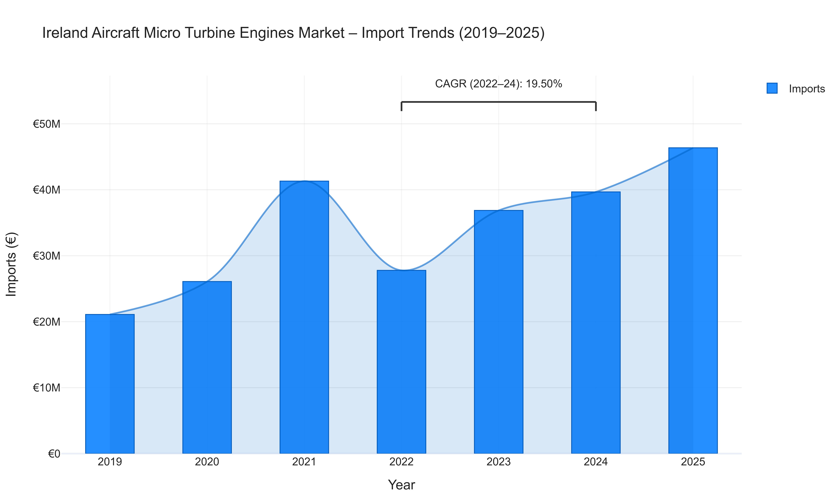Click the 2025 x-axis tick label
The height and width of the screenshot is (504, 840).
693,462
